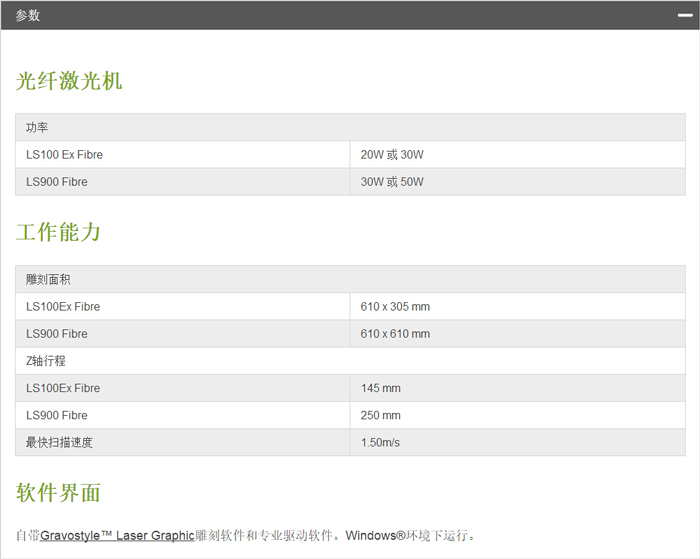Select the 软件界面 heading
Screen dimensions: 700x559
coord(58,493)
